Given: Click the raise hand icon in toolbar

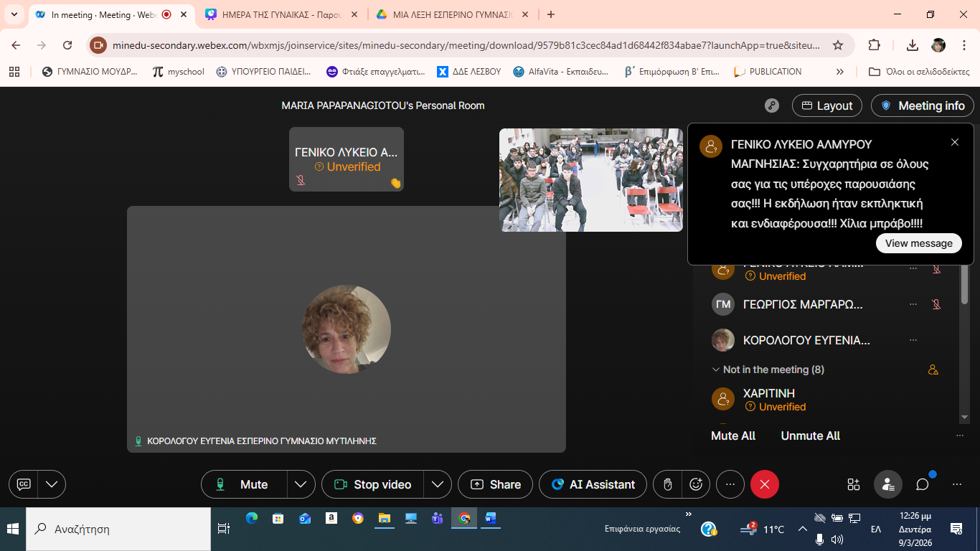Looking at the screenshot, I should point(667,484).
